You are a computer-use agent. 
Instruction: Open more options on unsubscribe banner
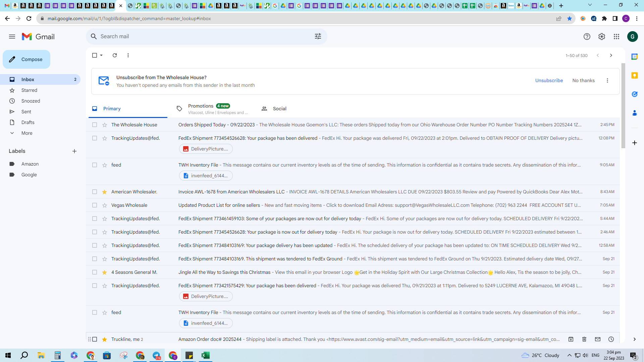(x=607, y=80)
